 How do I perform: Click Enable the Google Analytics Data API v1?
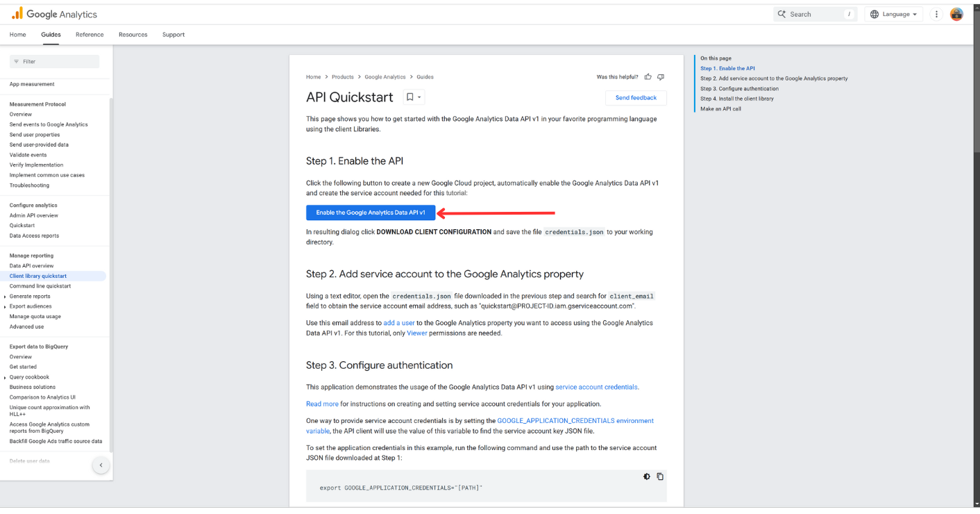tap(371, 213)
